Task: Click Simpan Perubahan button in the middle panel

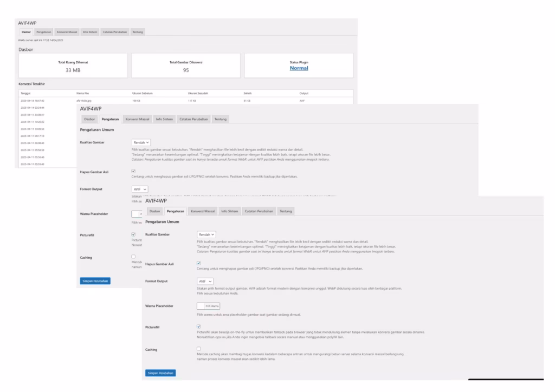Action: click(x=95, y=281)
